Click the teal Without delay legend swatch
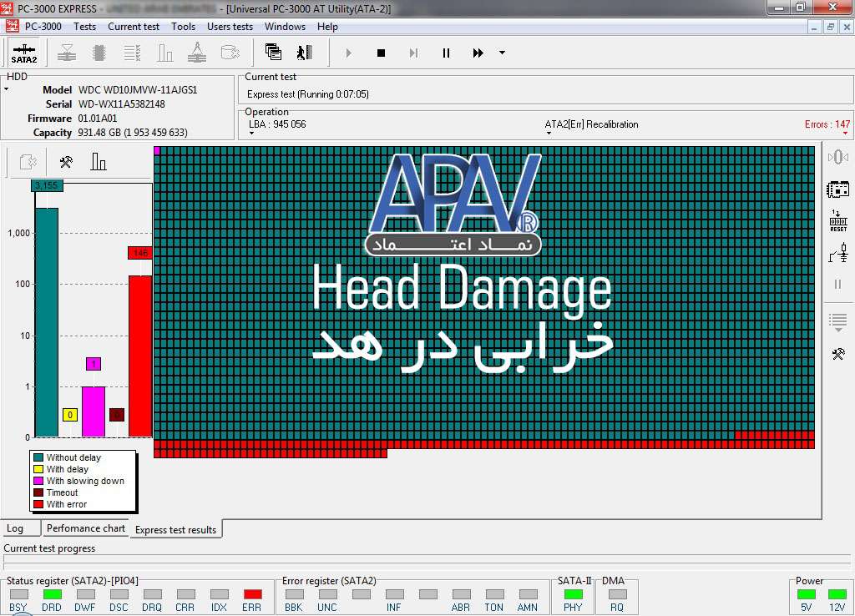This screenshot has width=855, height=616. (38, 457)
